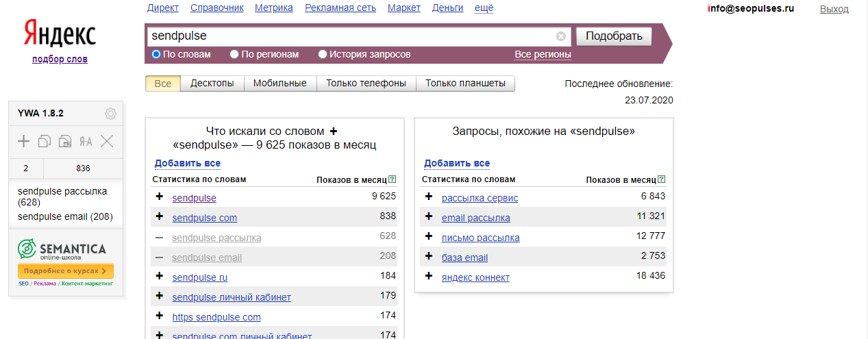Open the Справочник link in the top menu

tap(216, 8)
